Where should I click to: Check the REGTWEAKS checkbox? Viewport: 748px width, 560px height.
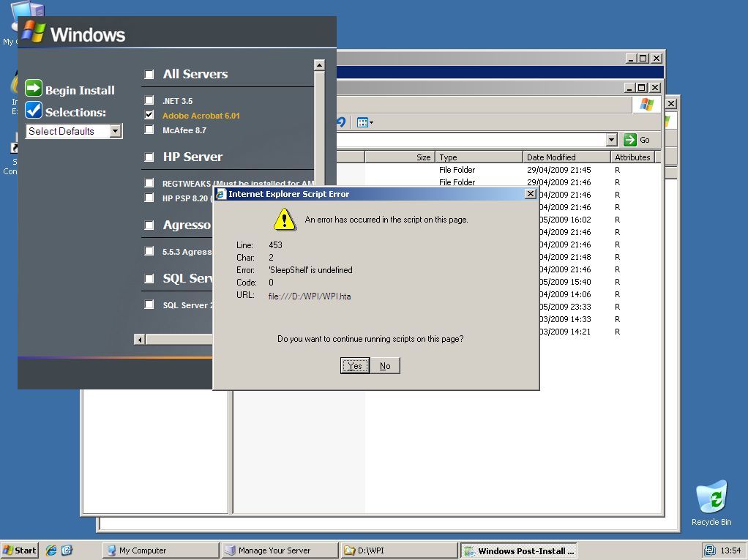click(x=149, y=183)
